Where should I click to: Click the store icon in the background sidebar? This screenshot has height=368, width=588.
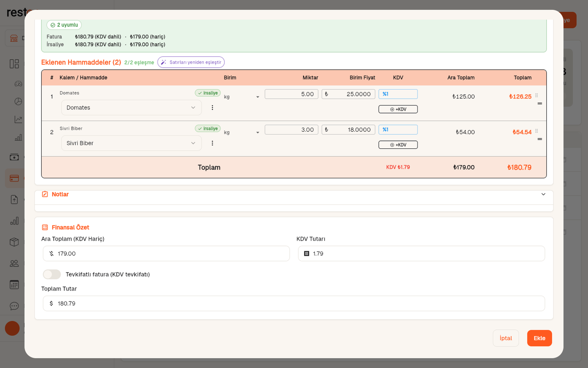14,38
